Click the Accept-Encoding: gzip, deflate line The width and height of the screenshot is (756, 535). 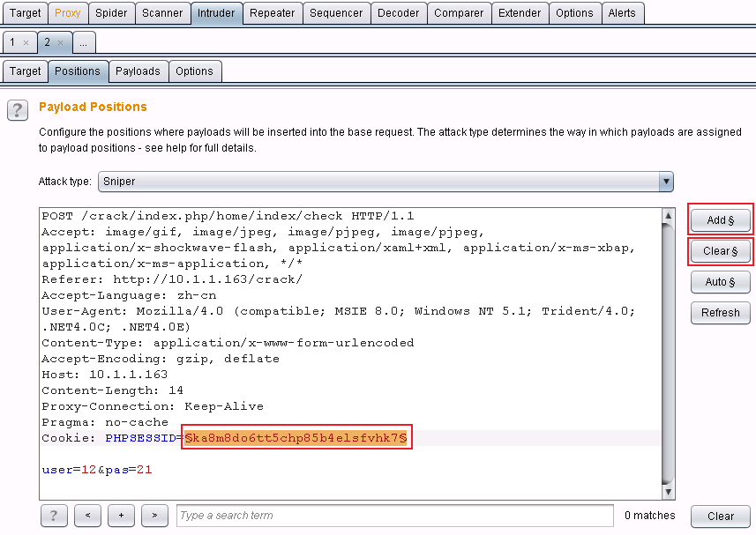pos(161,359)
